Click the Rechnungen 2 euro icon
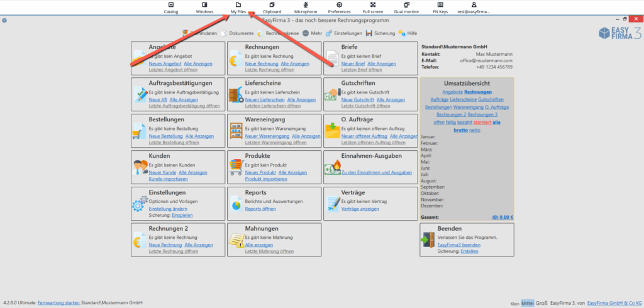Image resolution: width=644 pixels, height=308 pixels. coord(138,240)
